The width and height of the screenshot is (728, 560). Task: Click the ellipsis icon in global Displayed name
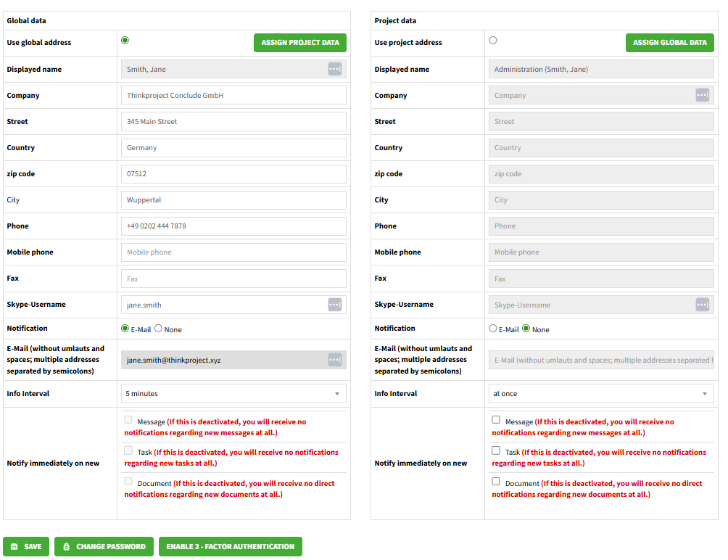pos(334,69)
